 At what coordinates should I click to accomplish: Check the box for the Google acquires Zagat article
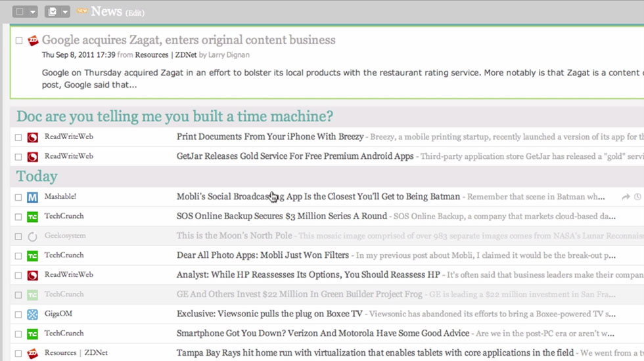tap(19, 40)
